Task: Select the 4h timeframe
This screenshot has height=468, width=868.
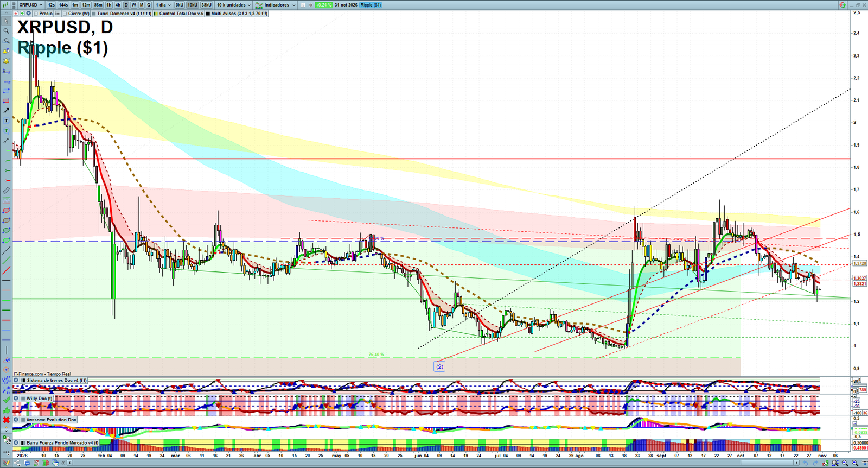Action: (x=118, y=5)
